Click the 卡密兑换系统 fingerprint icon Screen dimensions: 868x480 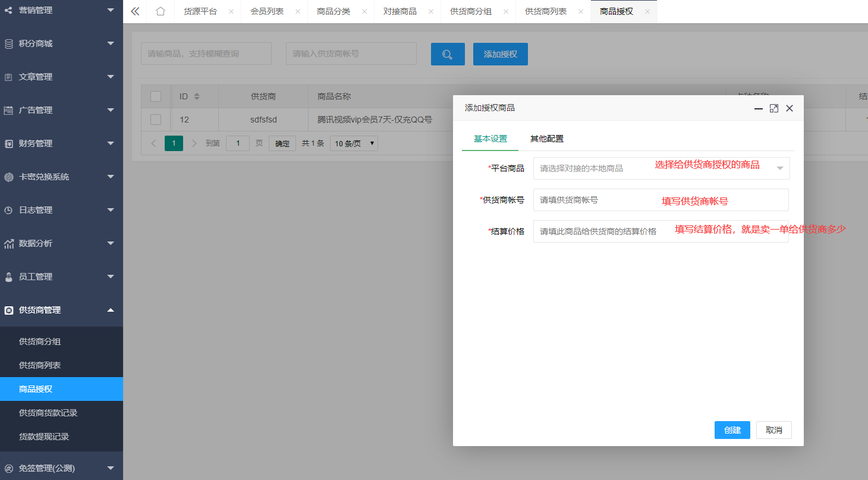point(8,177)
